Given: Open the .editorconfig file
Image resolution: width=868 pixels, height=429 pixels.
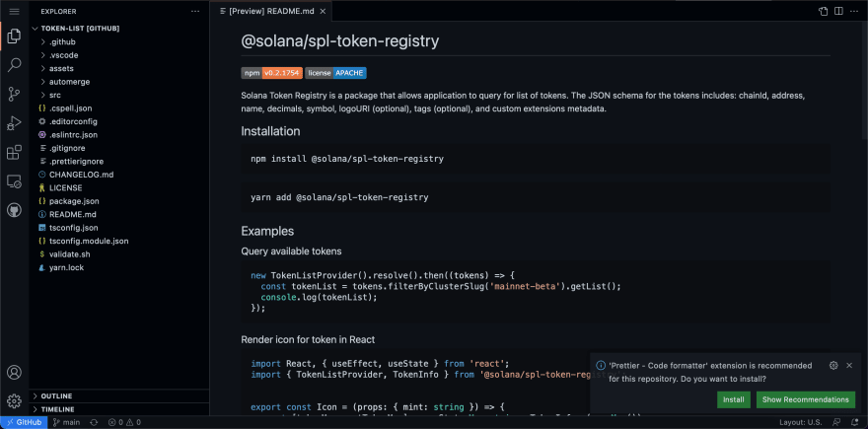Looking at the screenshot, I should [x=119, y=121].
